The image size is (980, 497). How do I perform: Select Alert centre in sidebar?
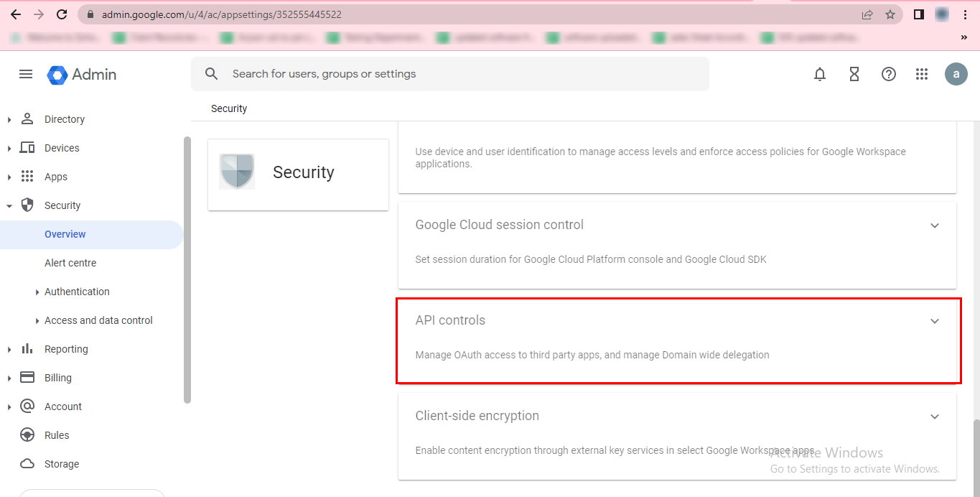tap(70, 263)
